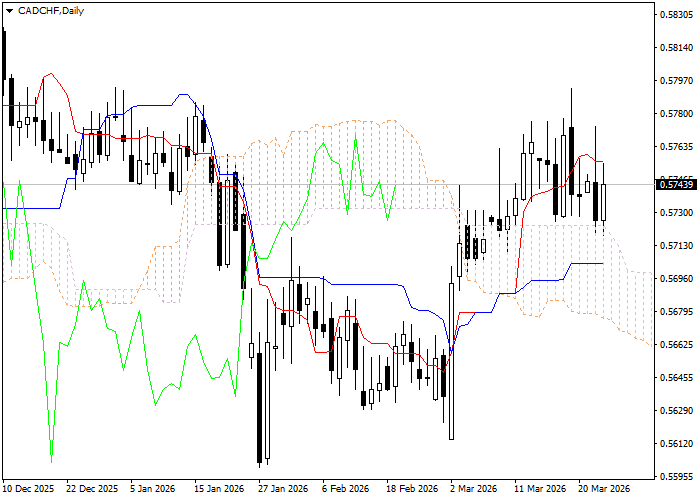Click the 0.57800 price axis label

[677, 114]
